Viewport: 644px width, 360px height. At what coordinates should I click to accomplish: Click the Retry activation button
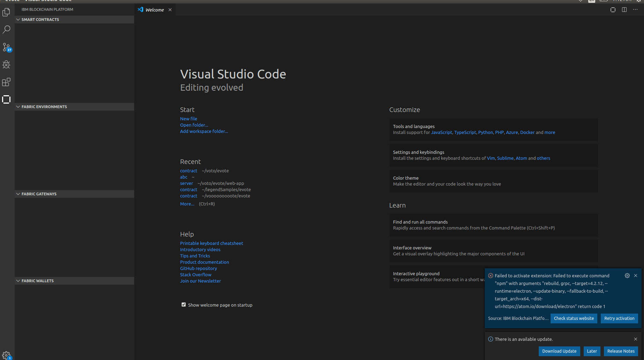click(x=619, y=318)
